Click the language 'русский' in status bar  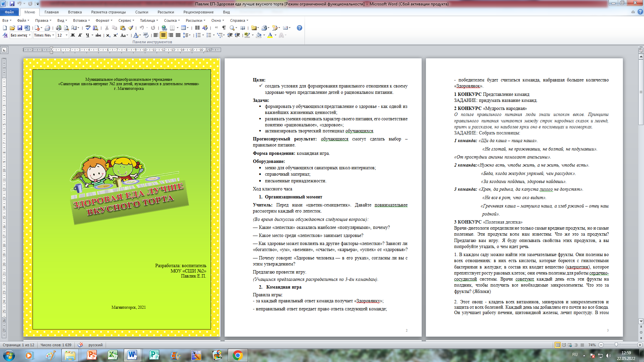click(x=95, y=345)
